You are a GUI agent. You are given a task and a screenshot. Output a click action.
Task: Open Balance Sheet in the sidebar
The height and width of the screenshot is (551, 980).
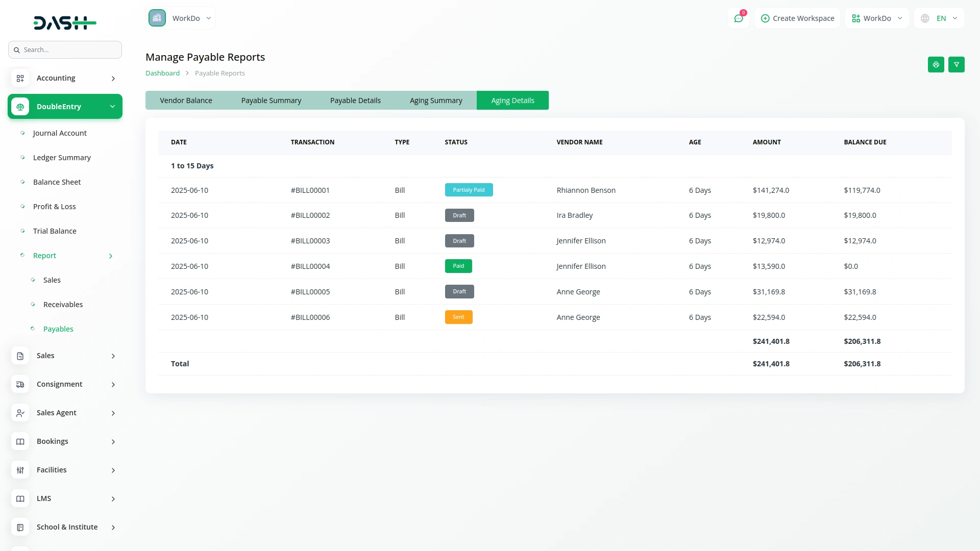pyautogui.click(x=57, y=182)
